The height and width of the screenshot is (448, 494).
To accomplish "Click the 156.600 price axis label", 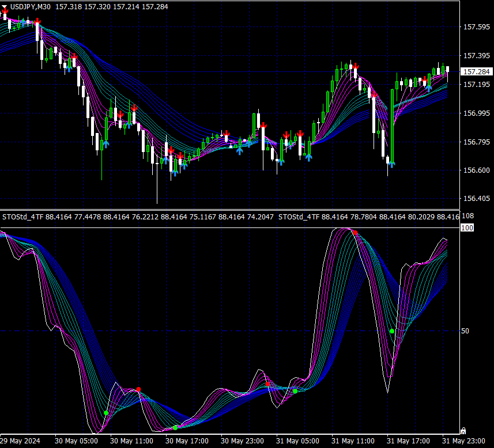I will point(476,170).
